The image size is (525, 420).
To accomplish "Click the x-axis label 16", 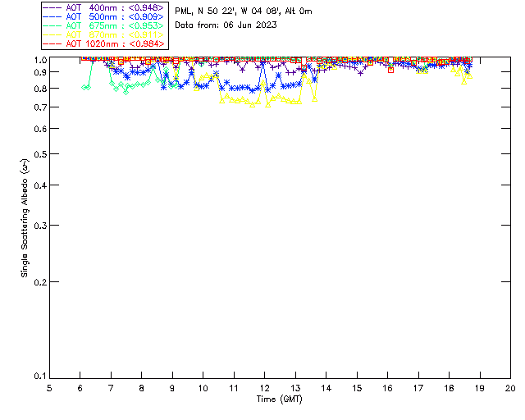I will pos(387,388).
